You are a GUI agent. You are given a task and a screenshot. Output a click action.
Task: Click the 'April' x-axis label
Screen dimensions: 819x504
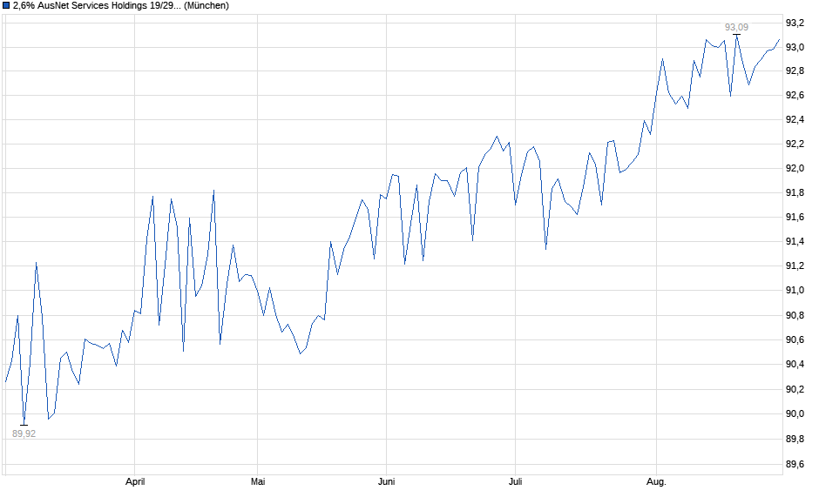point(135,481)
